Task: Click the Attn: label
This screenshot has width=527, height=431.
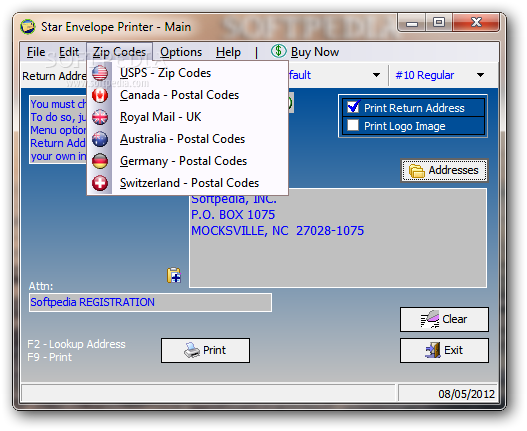Action: 41,286
